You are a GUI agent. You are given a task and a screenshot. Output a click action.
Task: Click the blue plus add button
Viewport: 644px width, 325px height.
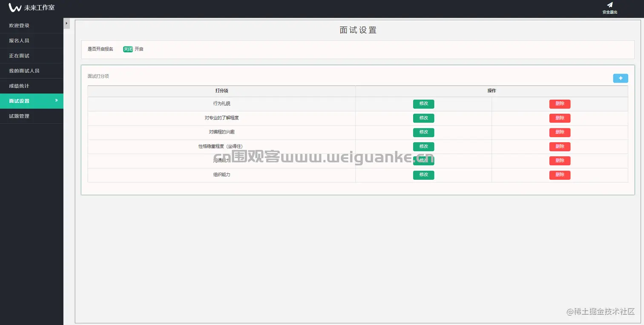point(621,78)
